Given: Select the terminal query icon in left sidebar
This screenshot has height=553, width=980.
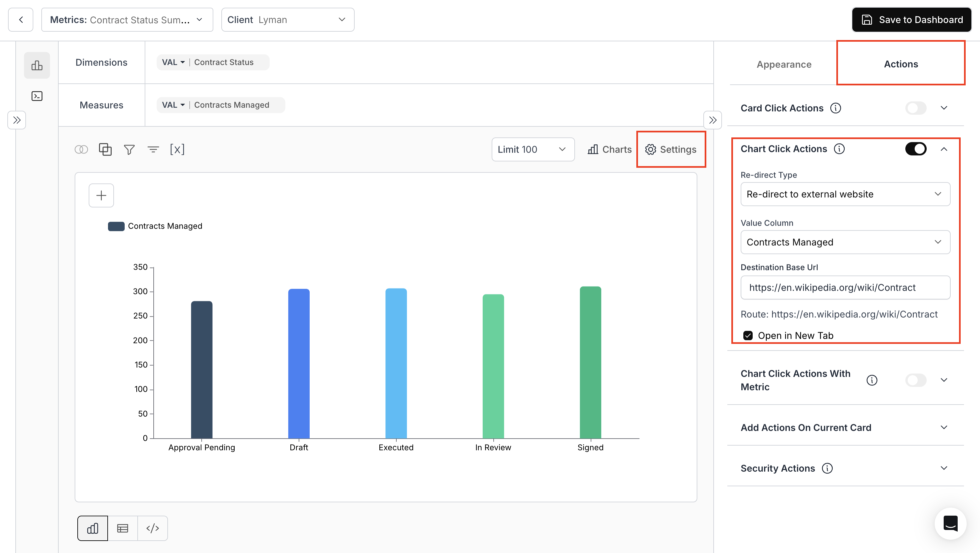Looking at the screenshot, I should coord(37,96).
